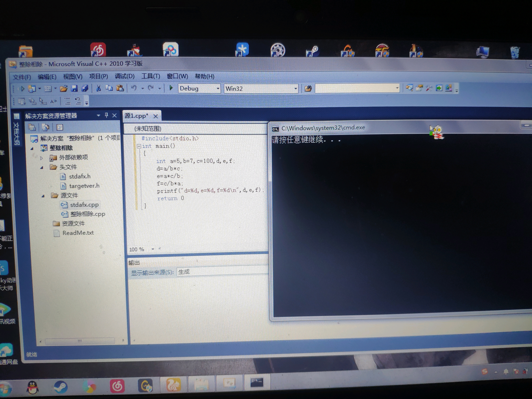Click the Undo arrow icon
The height and width of the screenshot is (399, 532).
(x=134, y=88)
